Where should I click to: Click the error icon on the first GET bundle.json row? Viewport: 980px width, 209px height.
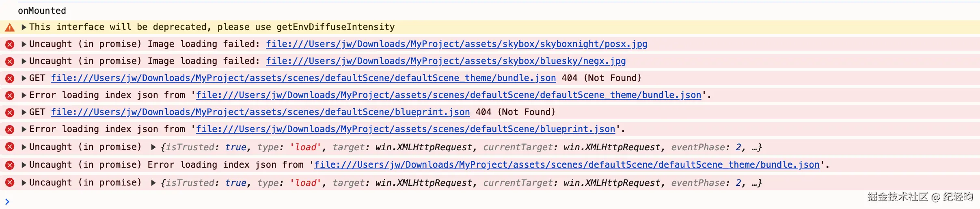10,79
